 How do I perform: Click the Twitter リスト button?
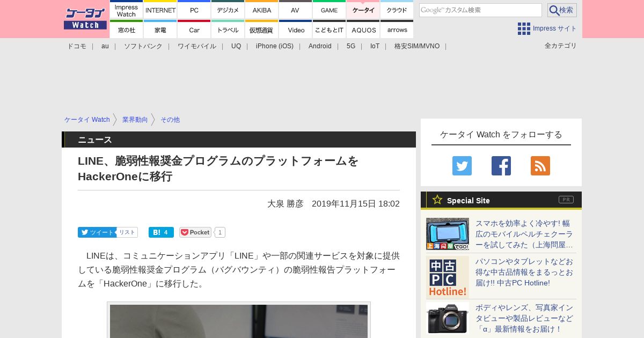[127, 232]
